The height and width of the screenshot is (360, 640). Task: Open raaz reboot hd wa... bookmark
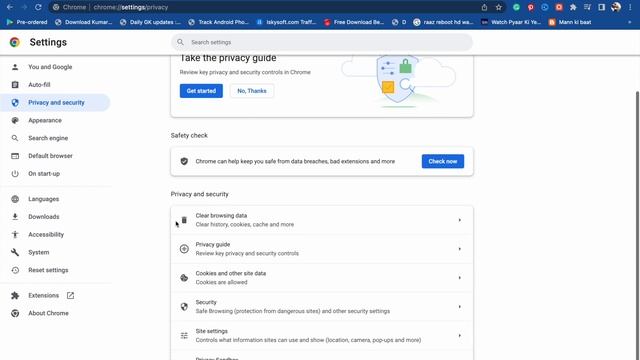(443, 22)
